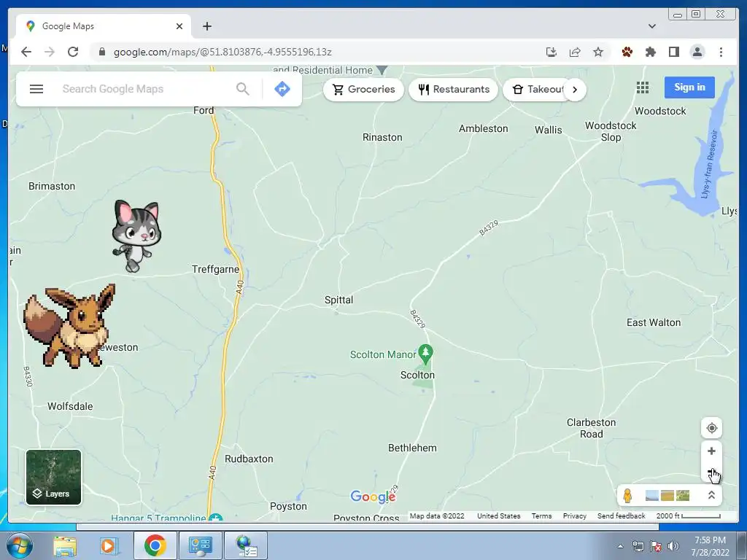This screenshot has height=560, width=747.
Task: Expand the imagery strip chevron
Action: 711,495
